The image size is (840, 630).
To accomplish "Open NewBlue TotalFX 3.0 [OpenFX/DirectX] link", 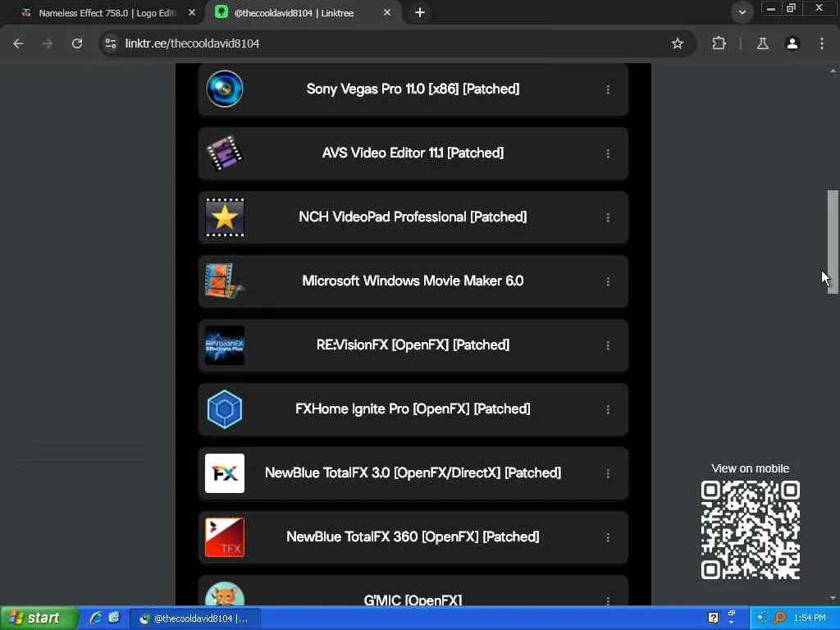I will click(413, 473).
